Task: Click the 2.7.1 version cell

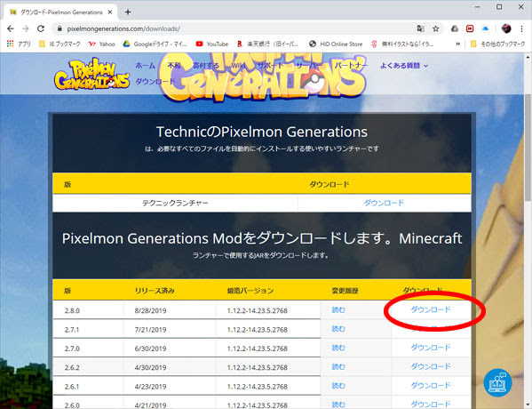Action: (x=88, y=330)
